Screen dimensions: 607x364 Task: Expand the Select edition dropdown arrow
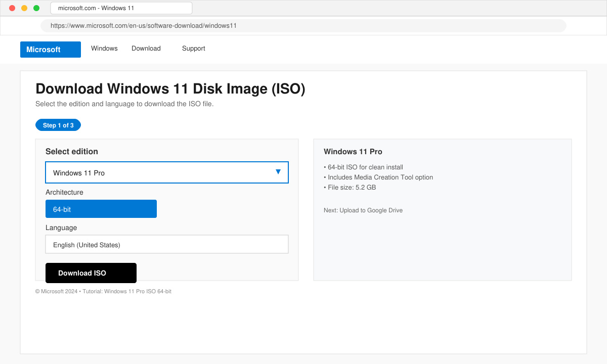(278, 172)
